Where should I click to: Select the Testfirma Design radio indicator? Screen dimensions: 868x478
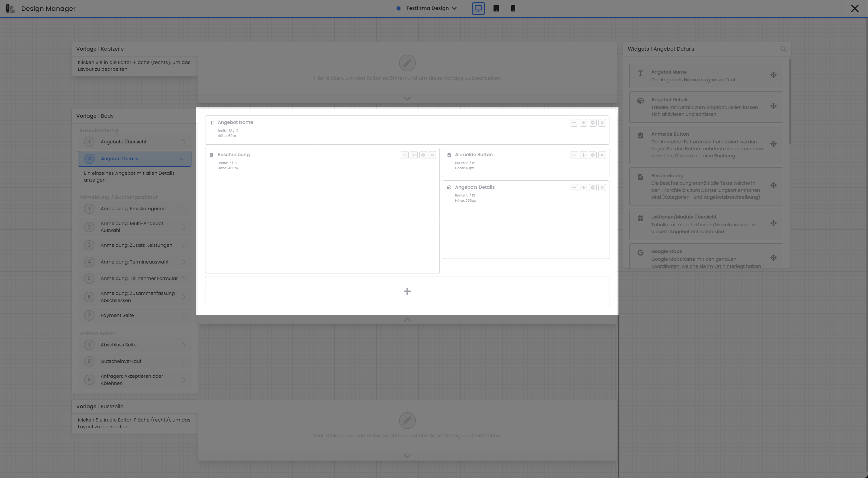click(399, 8)
